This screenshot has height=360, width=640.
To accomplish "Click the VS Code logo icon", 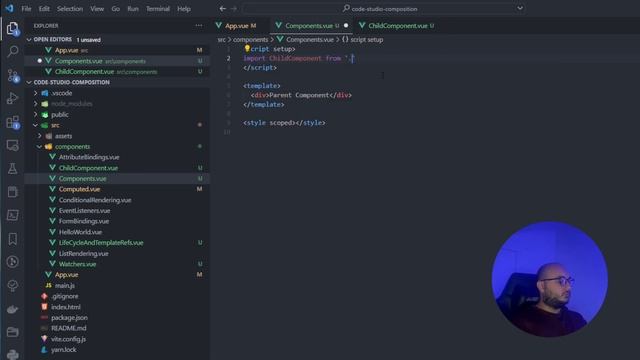I will (x=9, y=8).
